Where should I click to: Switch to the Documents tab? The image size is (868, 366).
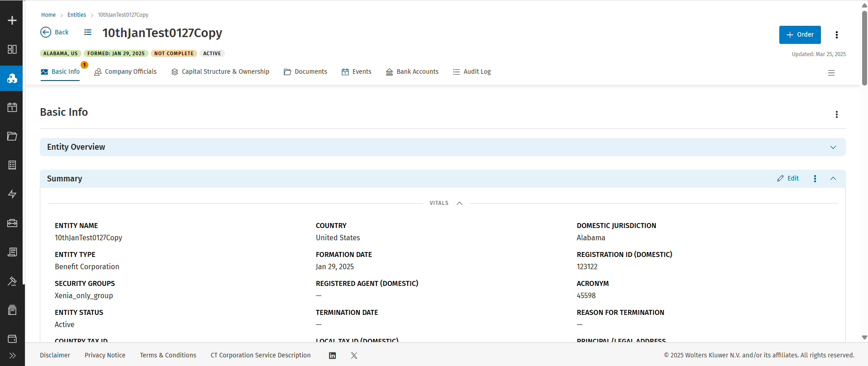pos(305,71)
